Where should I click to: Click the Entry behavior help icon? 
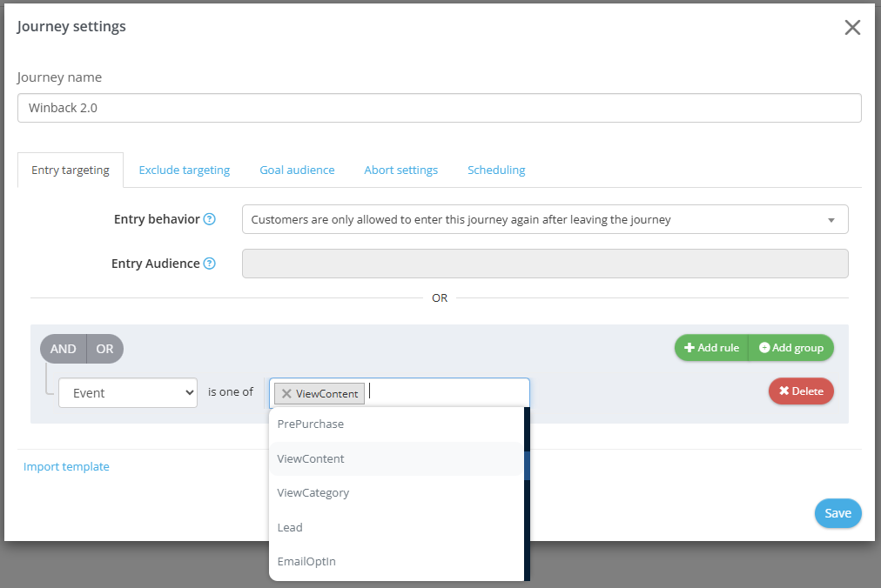tap(210, 219)
